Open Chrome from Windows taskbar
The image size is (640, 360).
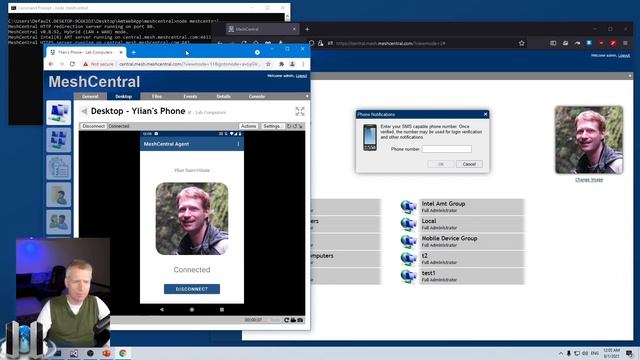pyautogui.click(x=122, y=353)
